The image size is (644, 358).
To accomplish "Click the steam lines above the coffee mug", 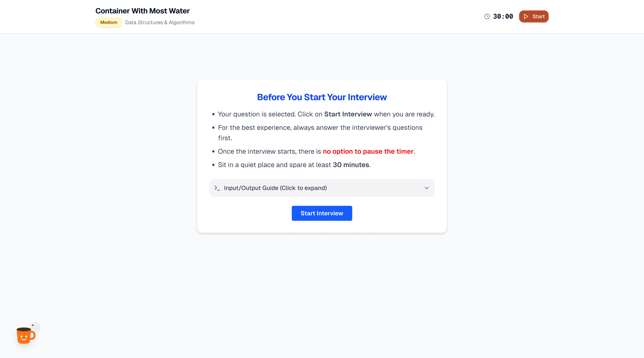I will click(23, 324).
